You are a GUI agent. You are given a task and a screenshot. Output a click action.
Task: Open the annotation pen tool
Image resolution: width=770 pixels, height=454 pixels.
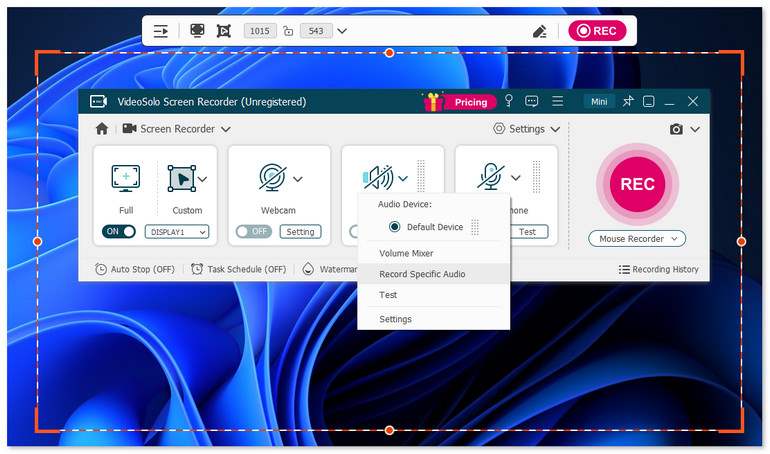pyautogui.click(x=540, y=31)
